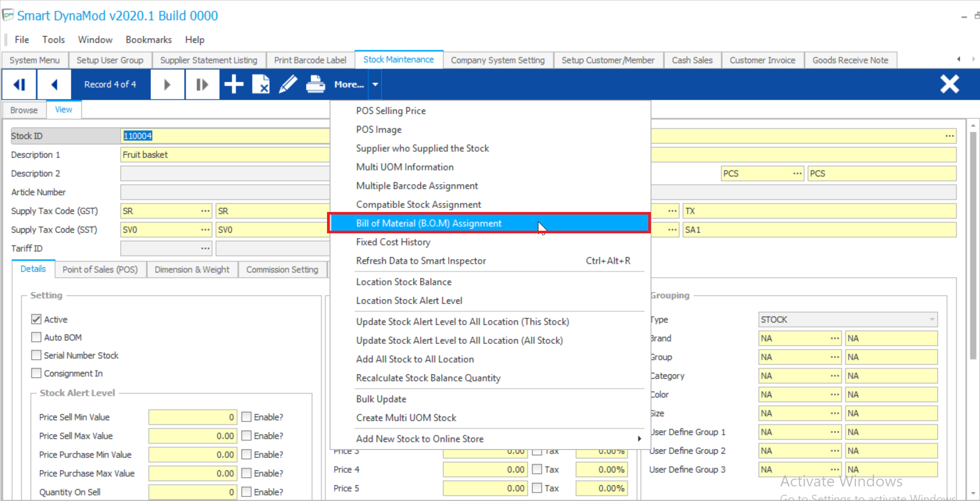Click the Description 1 field Fruit basket
The height and width of the screenshot is (501, 980).
(x=225, y=155)
